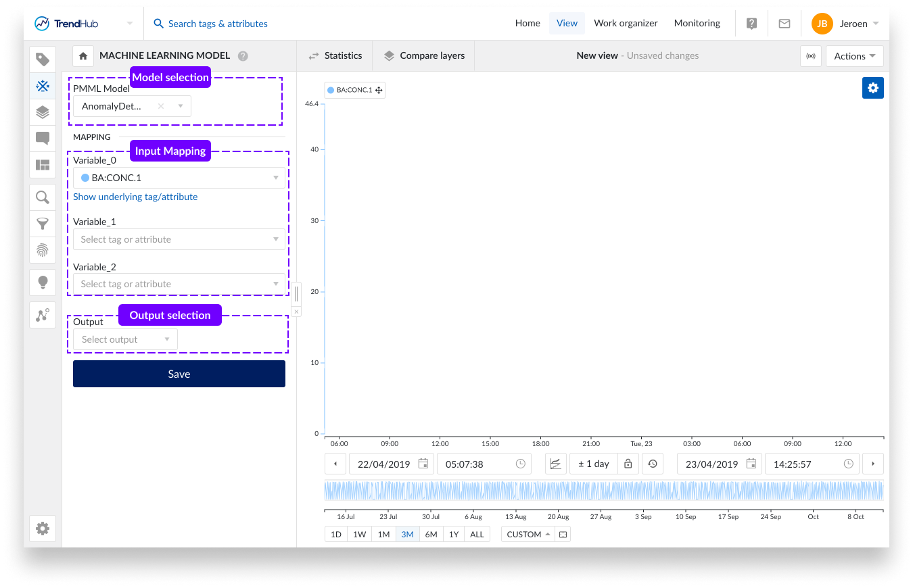Click the blue chart settings gear
The image size is (913, 588).
coord(872,88)
